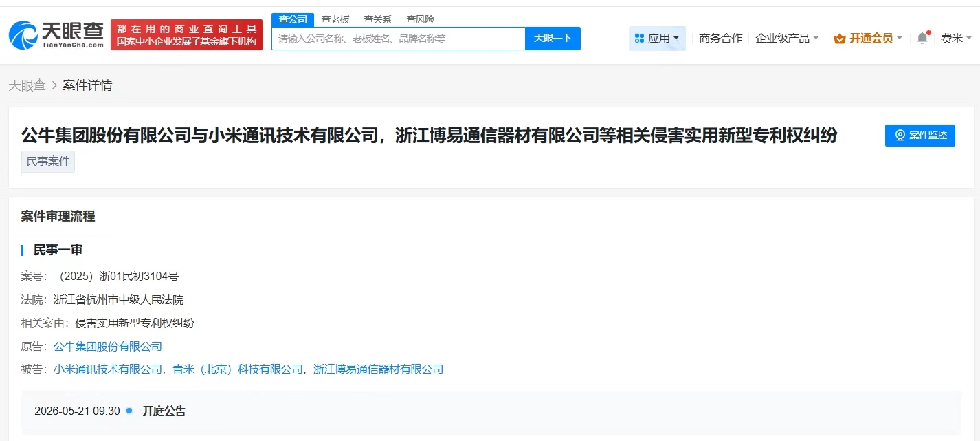Click the 民事案件 tag
The height and width of the screenshot is (441, 980).
pyautogui.click(x=48, y=162)
